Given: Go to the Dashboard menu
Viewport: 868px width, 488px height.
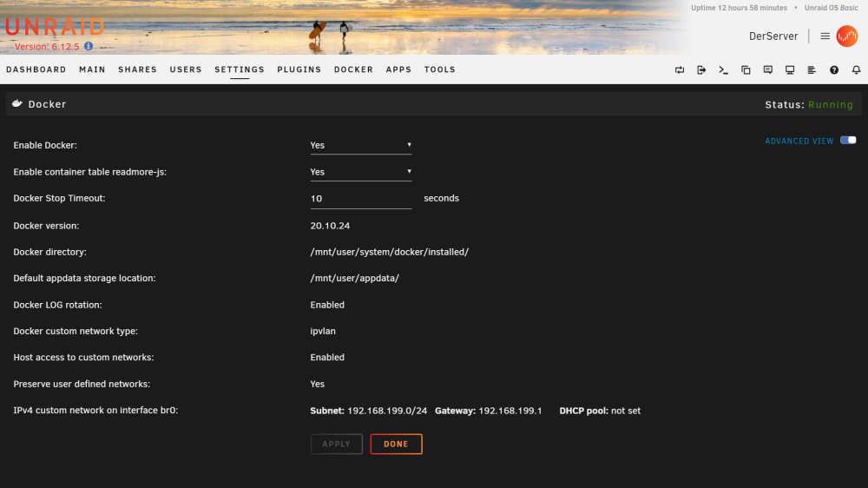Looking at the screenshot, I should click(x=36, y=69).
